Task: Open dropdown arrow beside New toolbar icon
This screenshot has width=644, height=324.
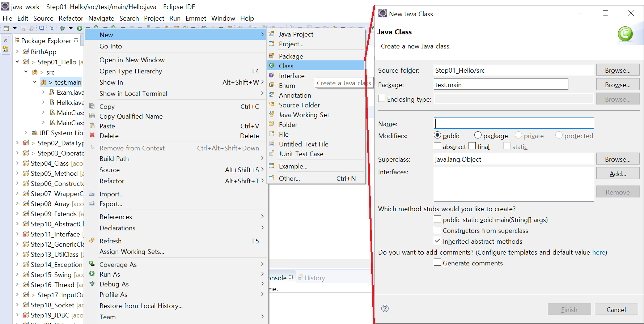Action: pyautogui.click(x=14, y=28)
